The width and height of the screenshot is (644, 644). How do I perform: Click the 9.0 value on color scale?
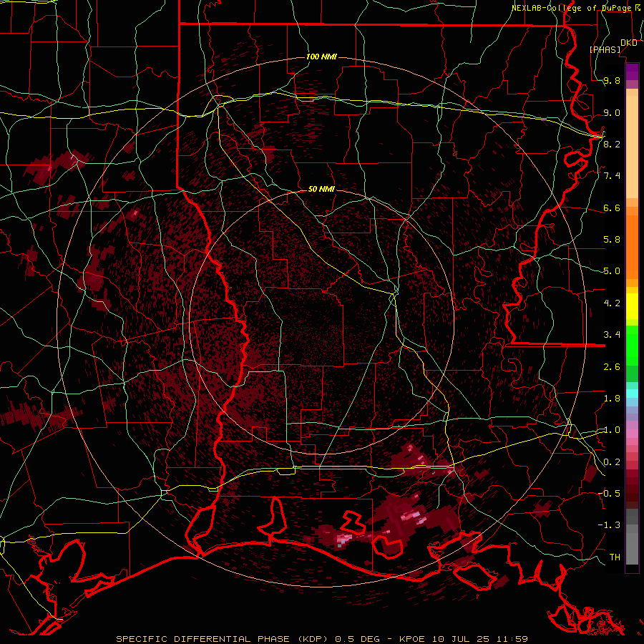612,112
